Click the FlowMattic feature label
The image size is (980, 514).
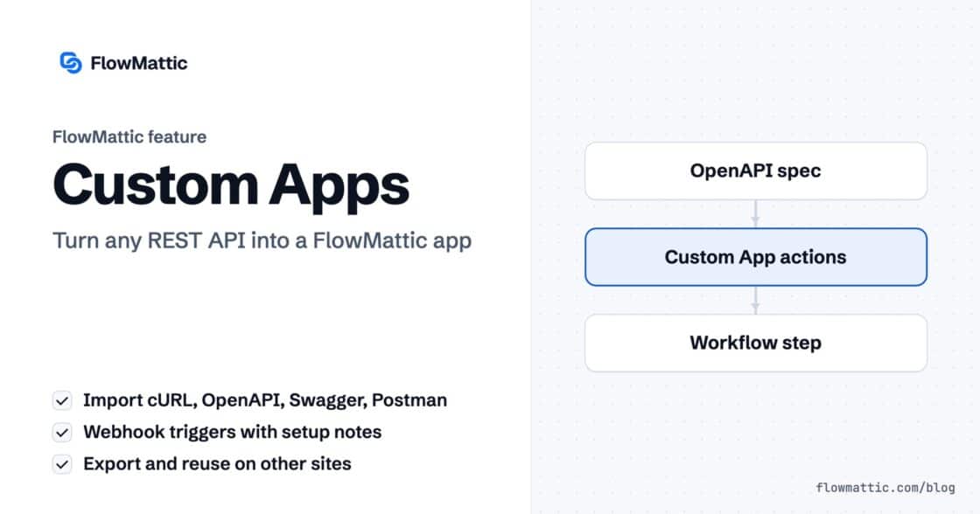129,136
